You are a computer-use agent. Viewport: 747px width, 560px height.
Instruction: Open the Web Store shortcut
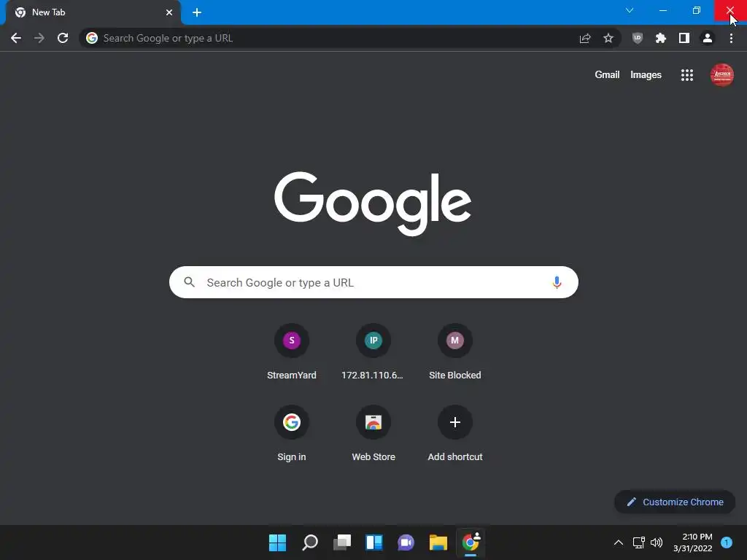pyautogui.click(x=373, y=434)
